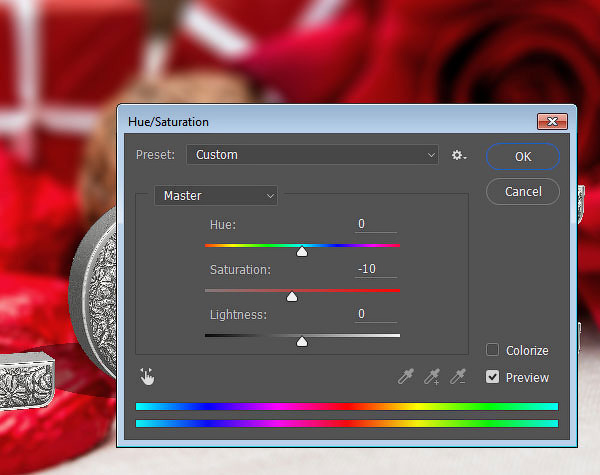The height and width of the screenshot is (475, 600).
Task: Click the upper color spectrum bar
Action: coord(347,406)
